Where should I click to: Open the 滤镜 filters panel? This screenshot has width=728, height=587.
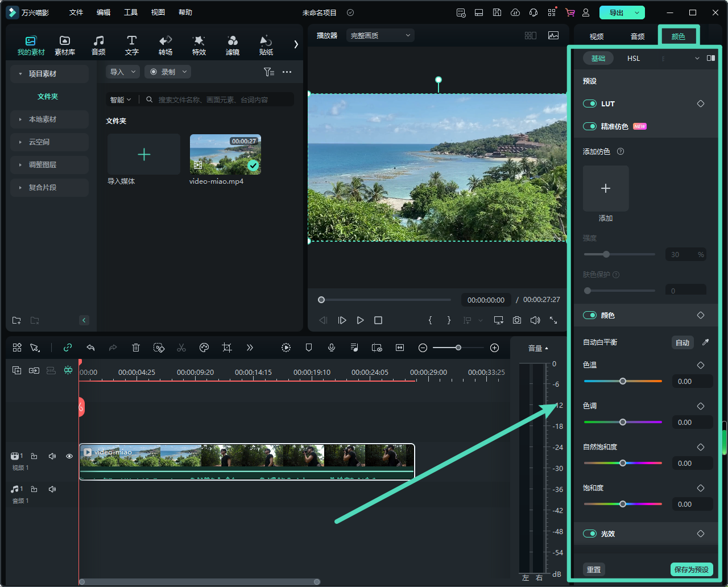[232, 45]
